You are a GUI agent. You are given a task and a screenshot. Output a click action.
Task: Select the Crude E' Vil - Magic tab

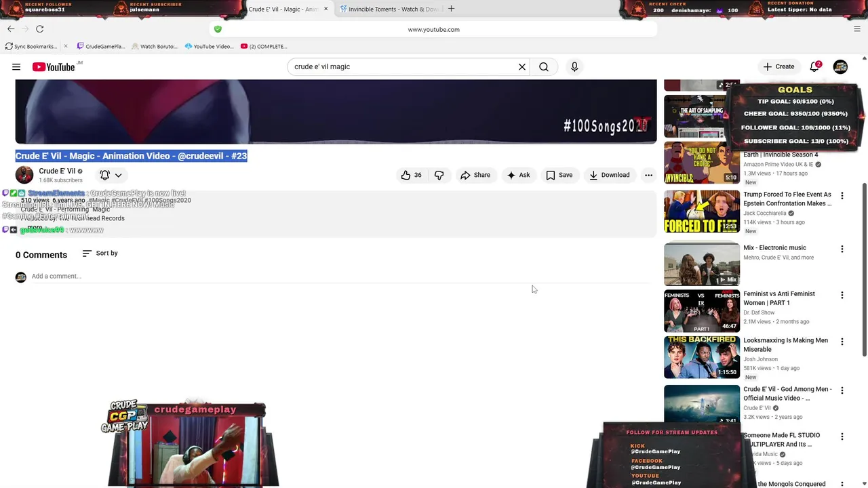283,9
